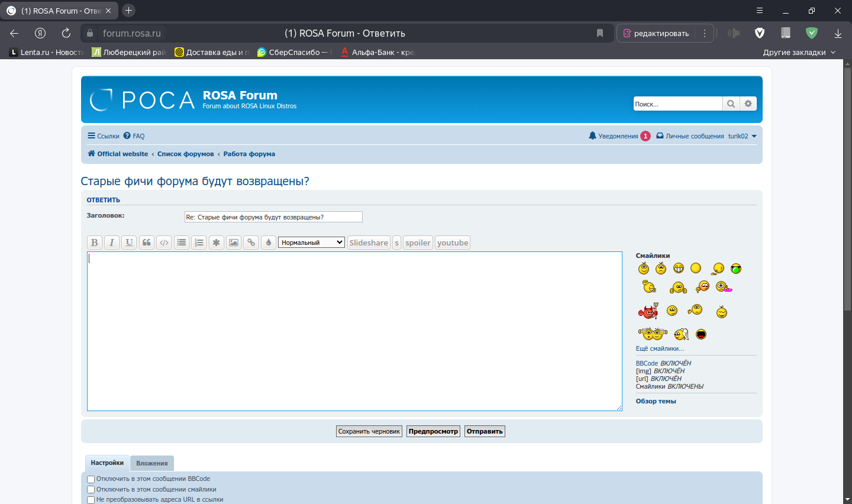Open 'Личные сообщения'
852x504 pixels.
coord(690,136)
